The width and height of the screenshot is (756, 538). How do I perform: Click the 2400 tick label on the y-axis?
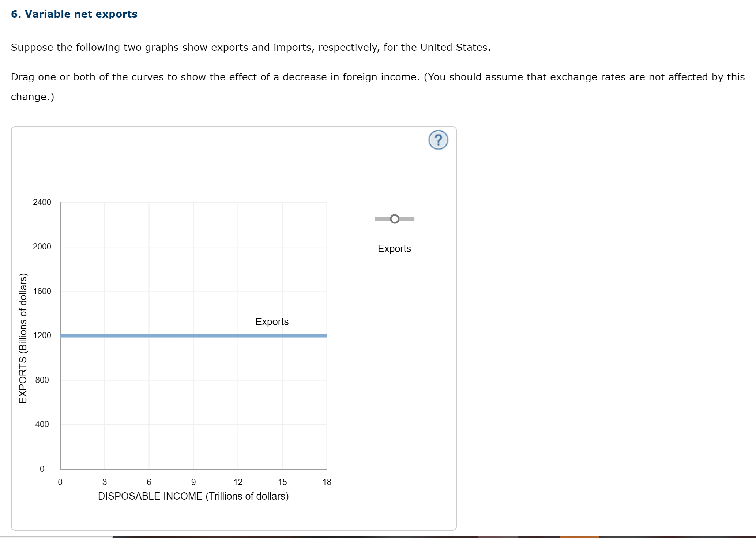[x=41, y=202]
